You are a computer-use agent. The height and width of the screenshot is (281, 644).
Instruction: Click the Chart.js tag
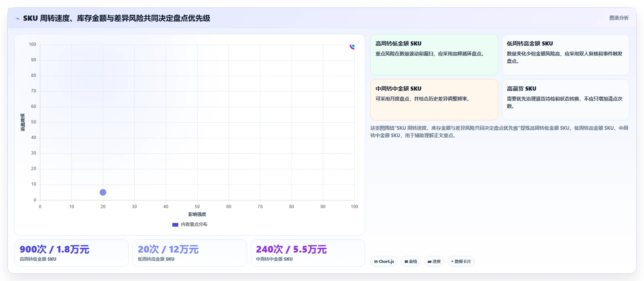point(384,261)
